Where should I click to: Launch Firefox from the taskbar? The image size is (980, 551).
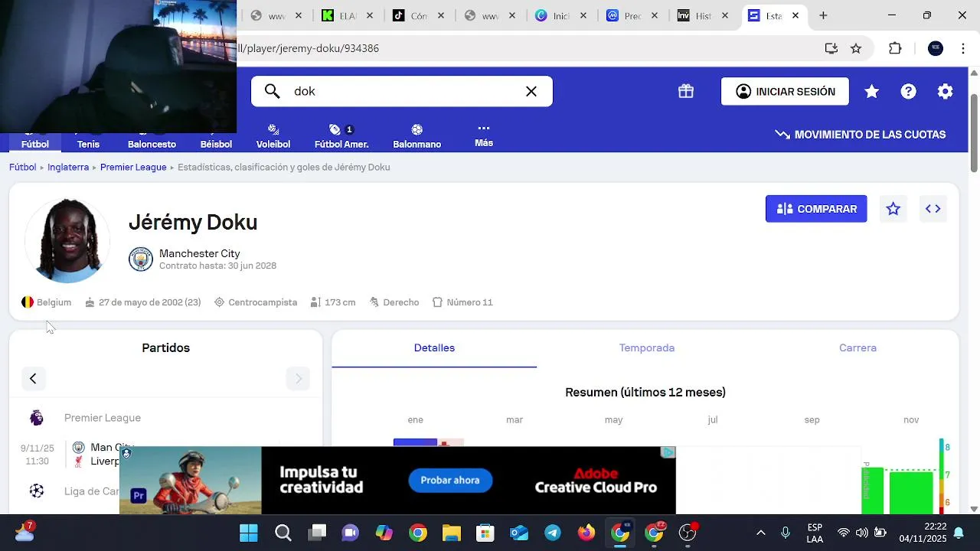pos(586,533)
